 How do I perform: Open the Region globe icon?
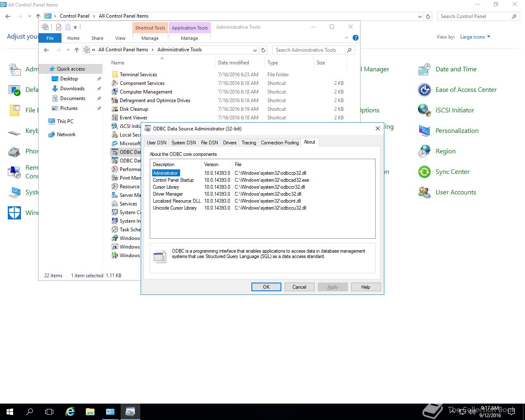424,151
